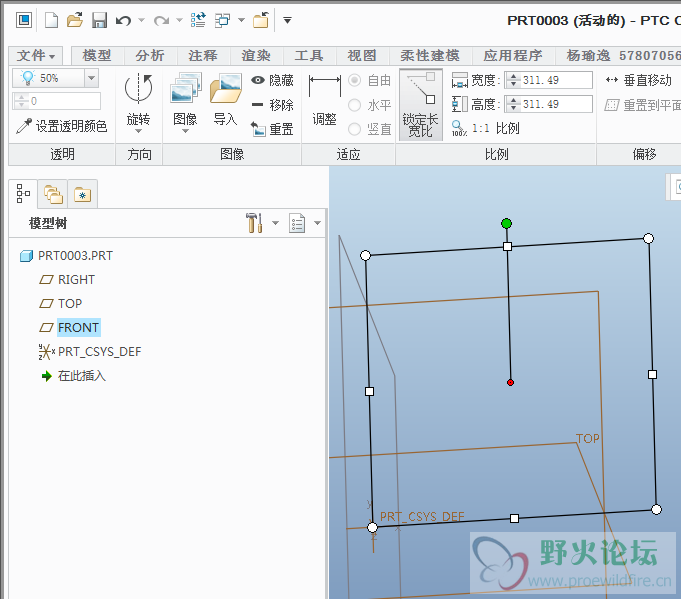Switch to the Model (模型) tab
Screen dimensions: 681x599
97,56
